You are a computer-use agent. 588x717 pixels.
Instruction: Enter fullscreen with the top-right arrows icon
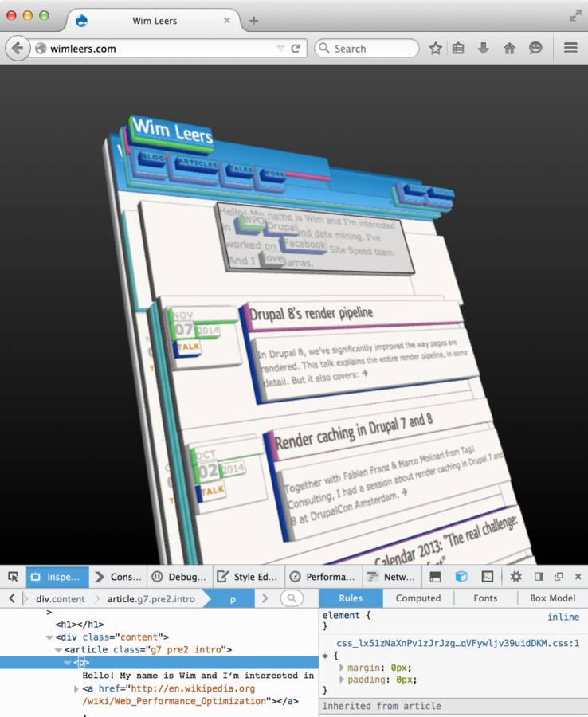pyautogui.click(x=575, y=16)
